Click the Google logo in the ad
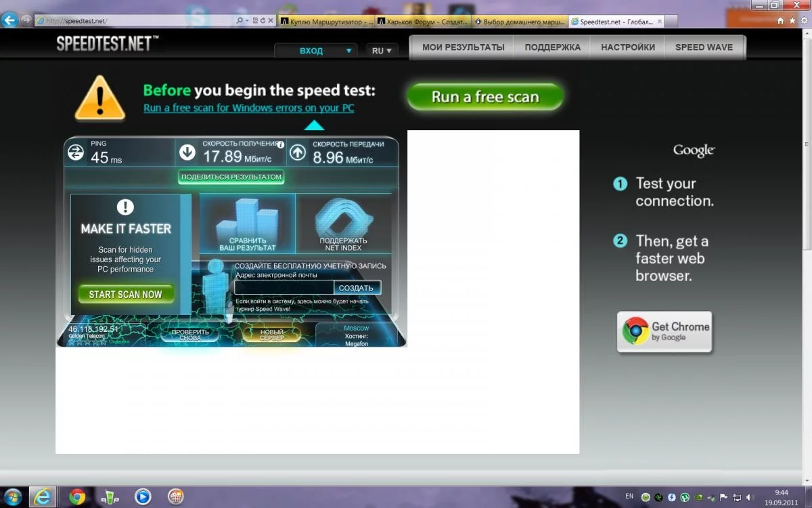Viewport: 812px width, 508px height. coord(694,150)
